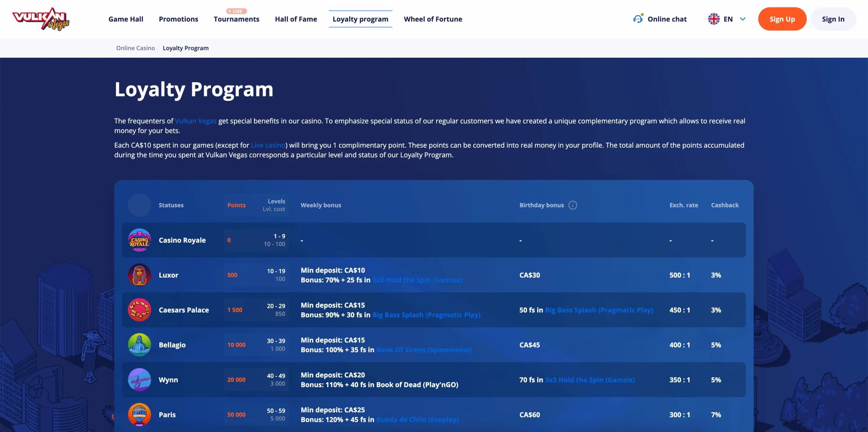Open Wheel of Fortune page
This screenshot has width=868, height=432.
[x=433, y=19]
